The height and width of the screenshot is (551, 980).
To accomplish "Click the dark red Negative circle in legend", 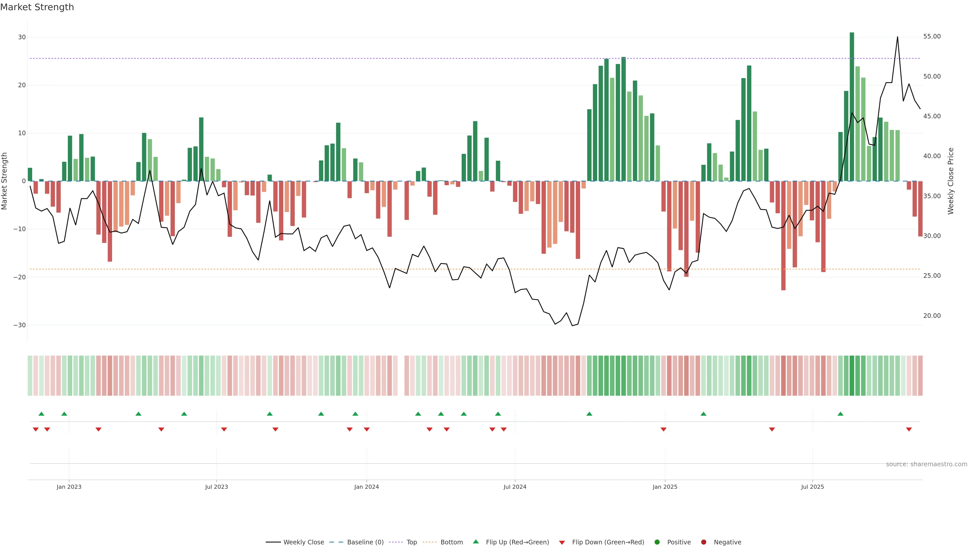I will coord(703,542).
